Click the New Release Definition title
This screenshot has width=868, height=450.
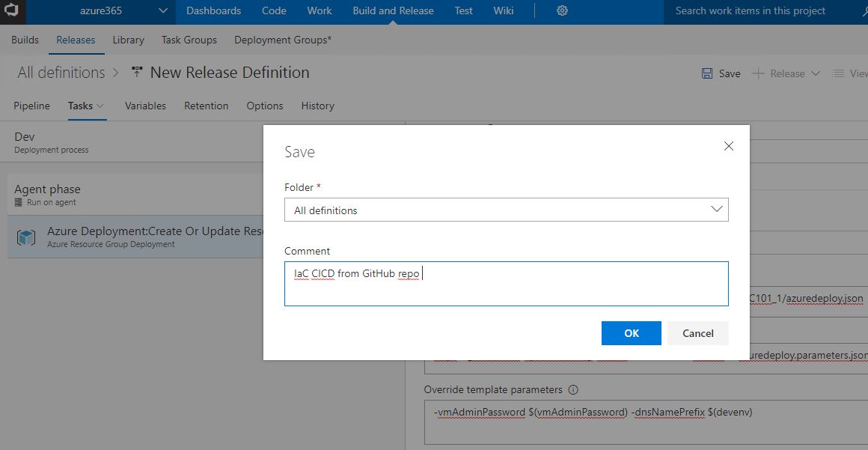click(230, 73)
